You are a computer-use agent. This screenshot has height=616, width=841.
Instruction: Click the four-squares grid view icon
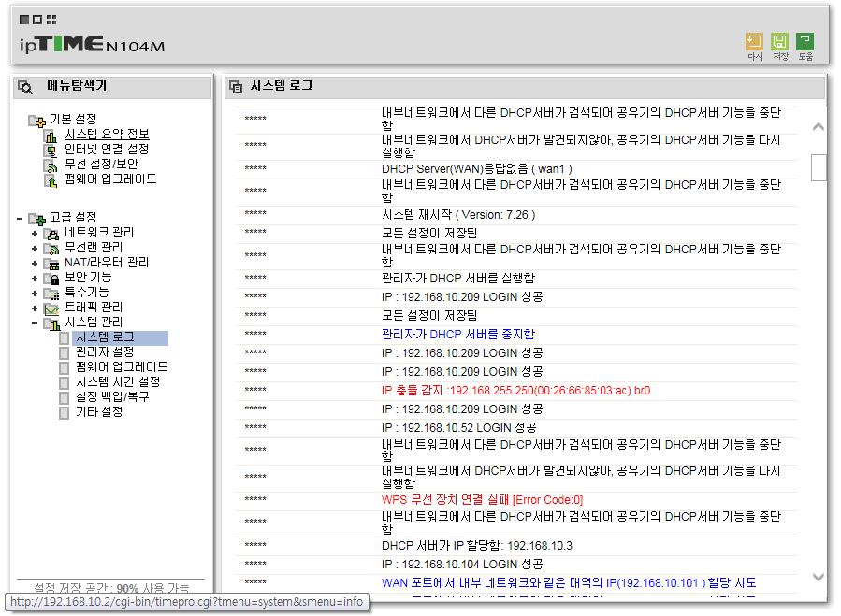[x=51, y=20]
